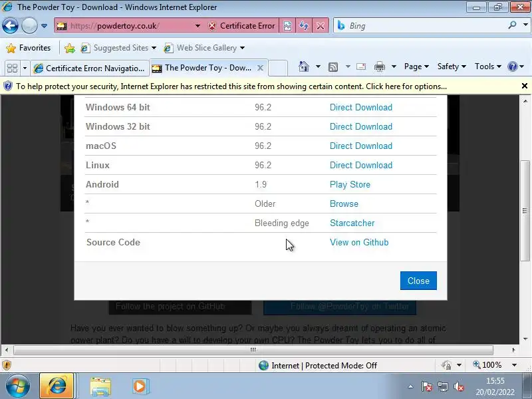532x399 pixels.
Task: Click the status bar privacy report icon
Action: 446,365
